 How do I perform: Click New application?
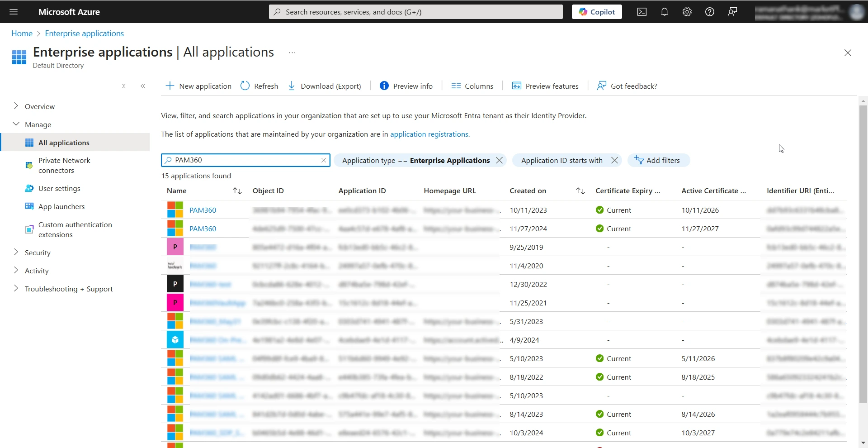pyautogui.click(x=198, y=86)
